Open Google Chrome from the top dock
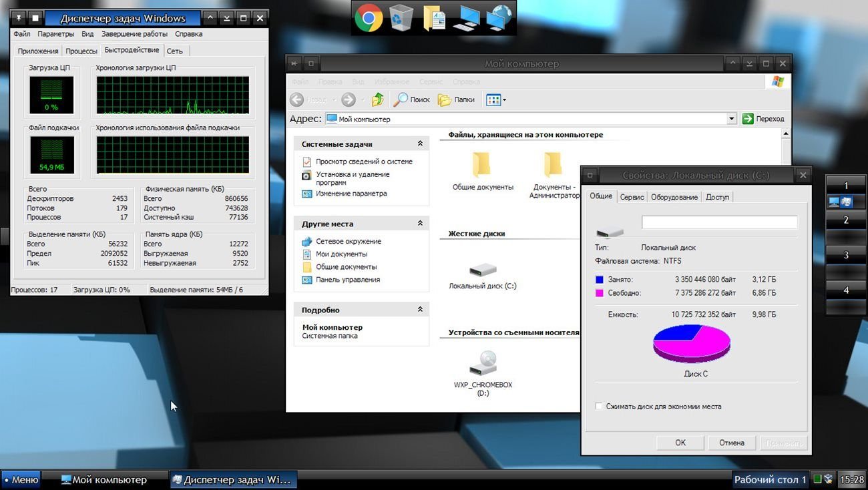 (368, 18)
